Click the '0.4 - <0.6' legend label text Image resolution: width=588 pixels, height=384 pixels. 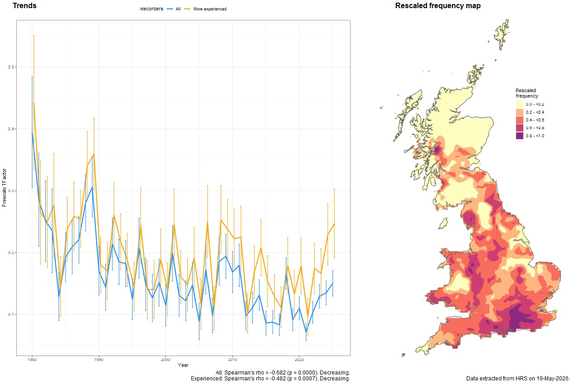coord(535,120)
